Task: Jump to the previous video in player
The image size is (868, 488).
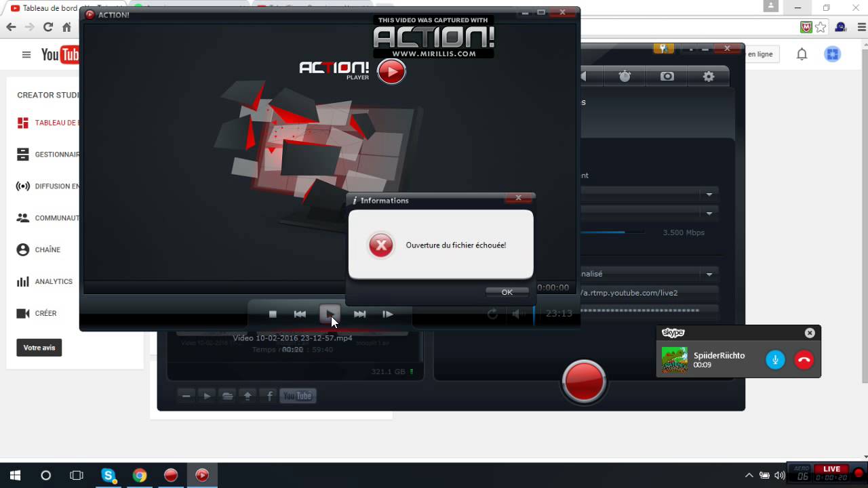Action: point(300,314)
